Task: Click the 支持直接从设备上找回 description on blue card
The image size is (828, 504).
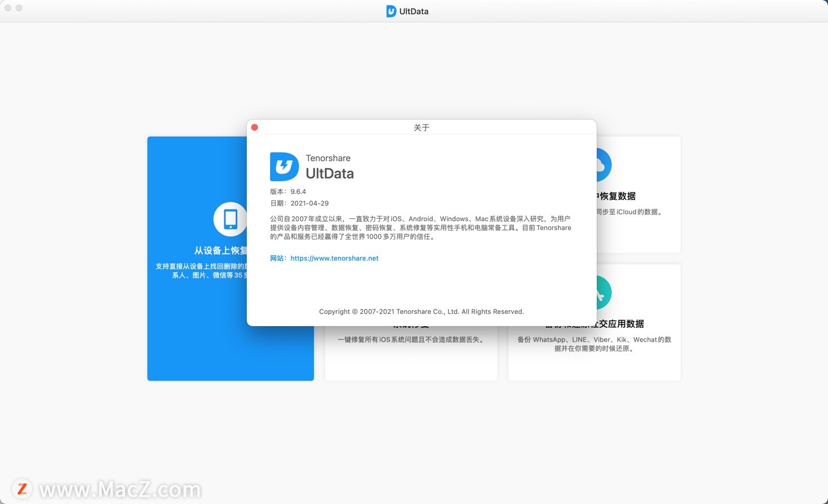Action: pos(201,271)
